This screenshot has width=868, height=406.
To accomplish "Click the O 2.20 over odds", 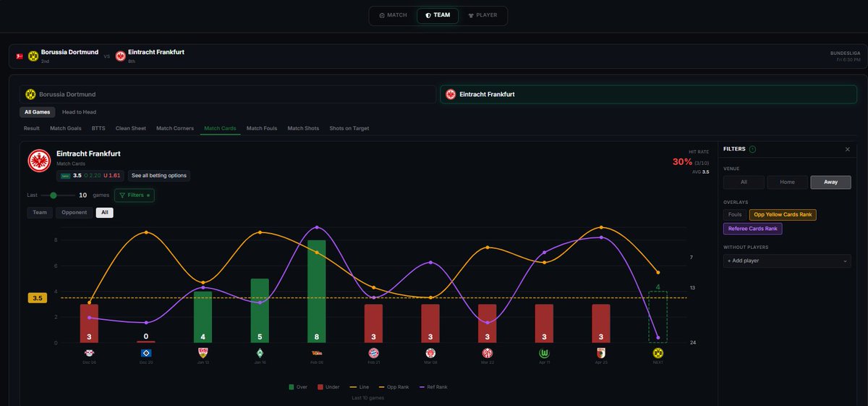I will pos(93,176).
